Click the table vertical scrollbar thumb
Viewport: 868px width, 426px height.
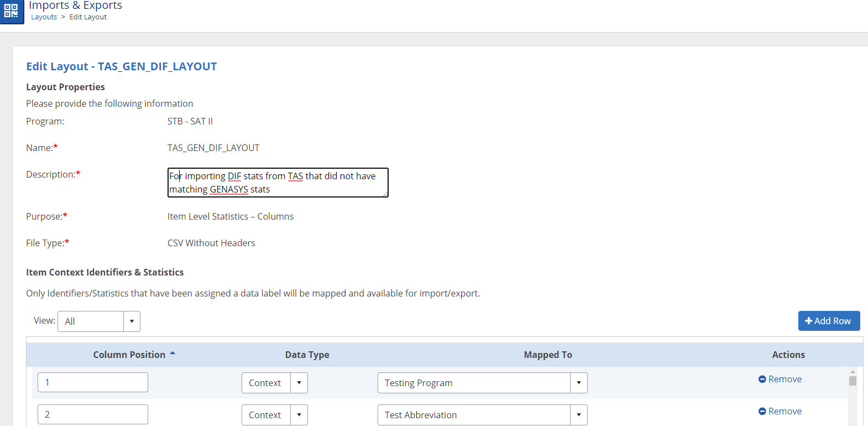point(853,381)
